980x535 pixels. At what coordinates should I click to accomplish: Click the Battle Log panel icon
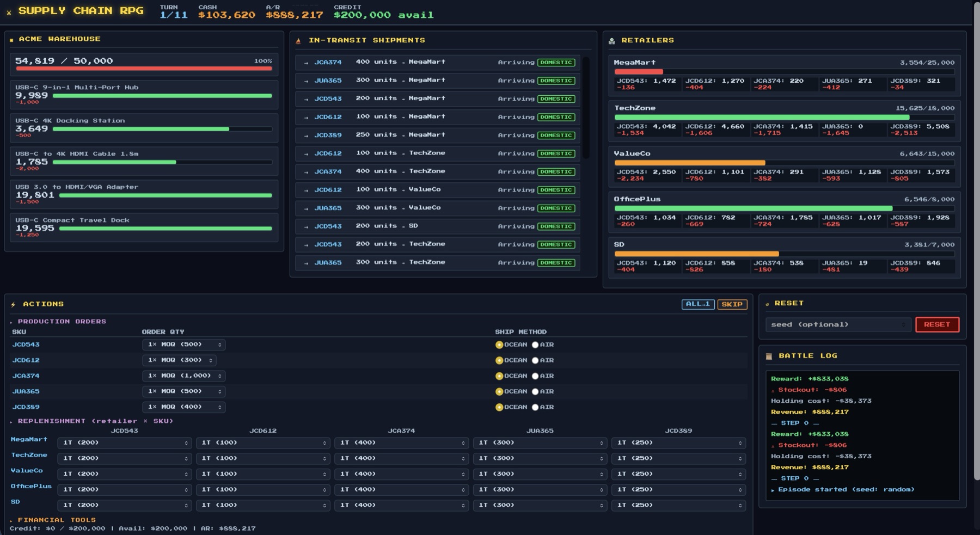769,356
